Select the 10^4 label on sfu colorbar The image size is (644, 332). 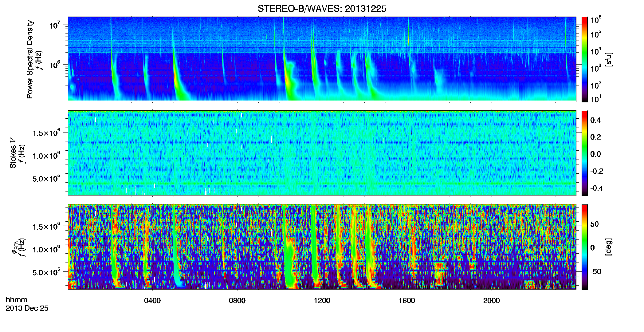pyautogui.click(x=596, y=51)
